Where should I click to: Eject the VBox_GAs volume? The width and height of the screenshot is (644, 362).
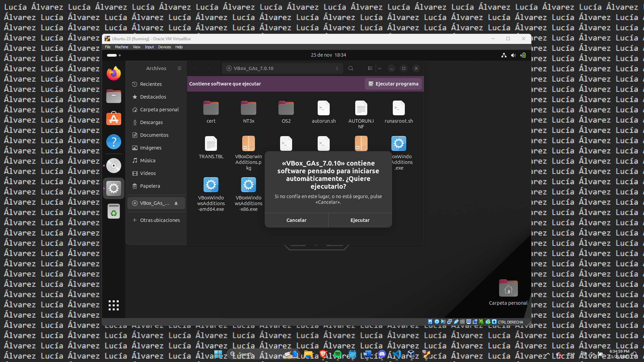[176, 203]
